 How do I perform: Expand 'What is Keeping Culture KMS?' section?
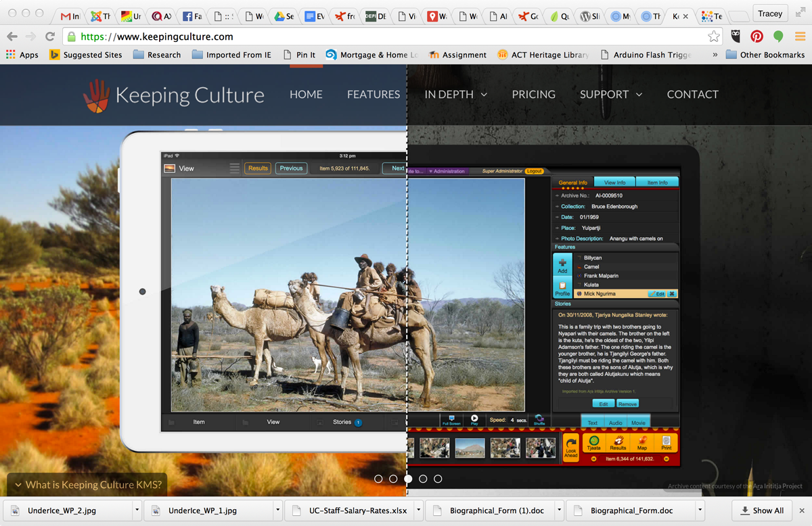[87, 484]
